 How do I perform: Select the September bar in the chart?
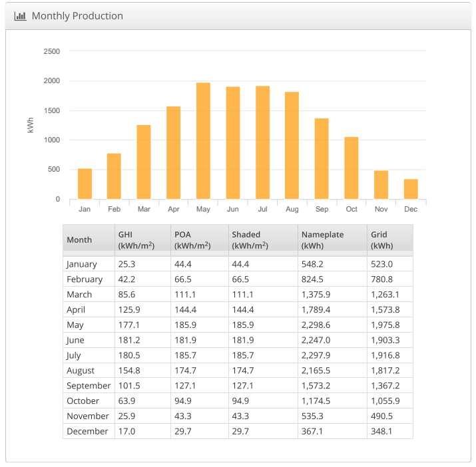coord(322,158)
